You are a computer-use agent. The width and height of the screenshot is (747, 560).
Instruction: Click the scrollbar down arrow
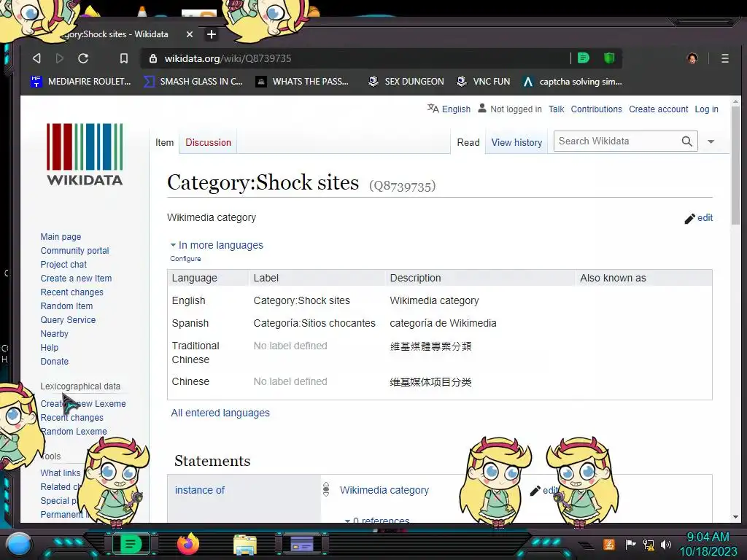pyautogui.click(x=735, y=517)
